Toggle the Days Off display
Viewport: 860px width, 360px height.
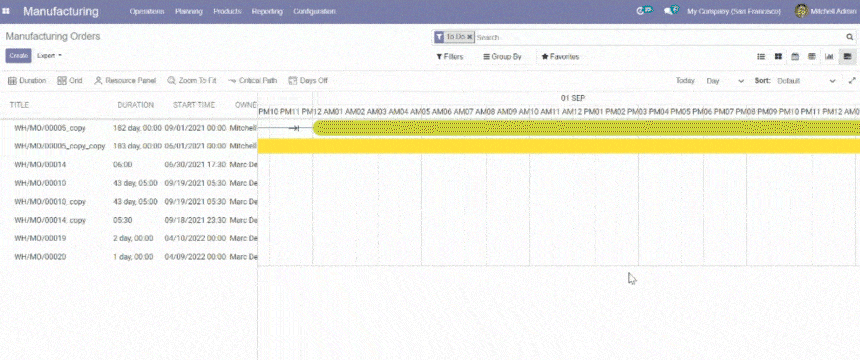tap(308, 81)
